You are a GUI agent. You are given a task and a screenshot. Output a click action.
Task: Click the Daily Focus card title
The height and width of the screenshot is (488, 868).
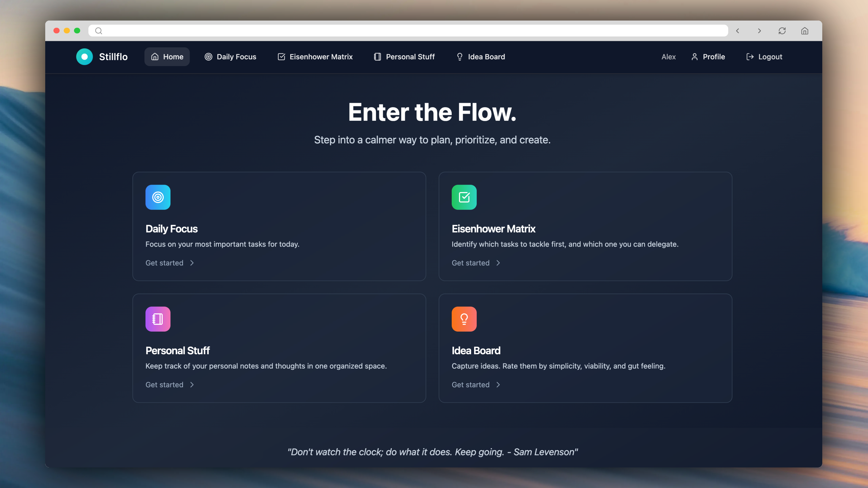tap(171, 229)
